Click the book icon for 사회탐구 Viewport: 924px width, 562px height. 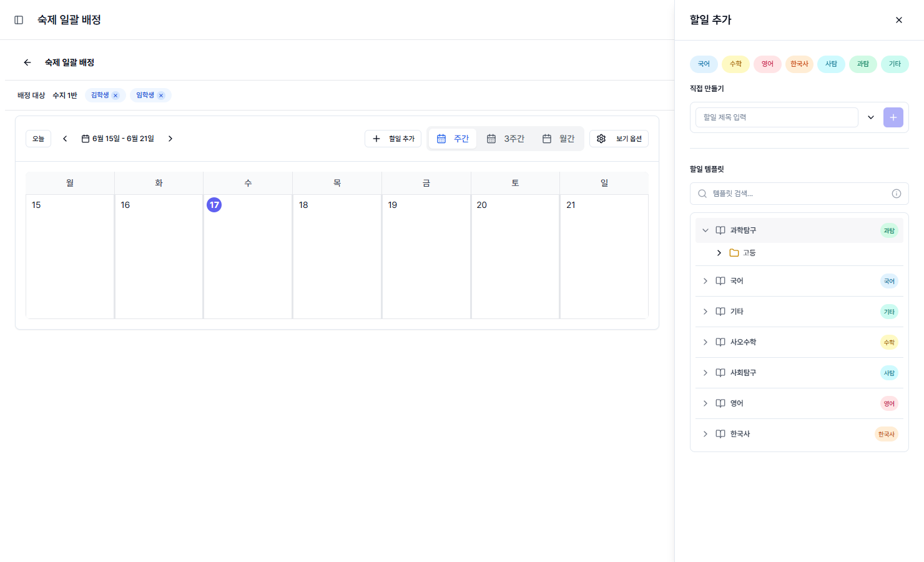pos(720,373)
